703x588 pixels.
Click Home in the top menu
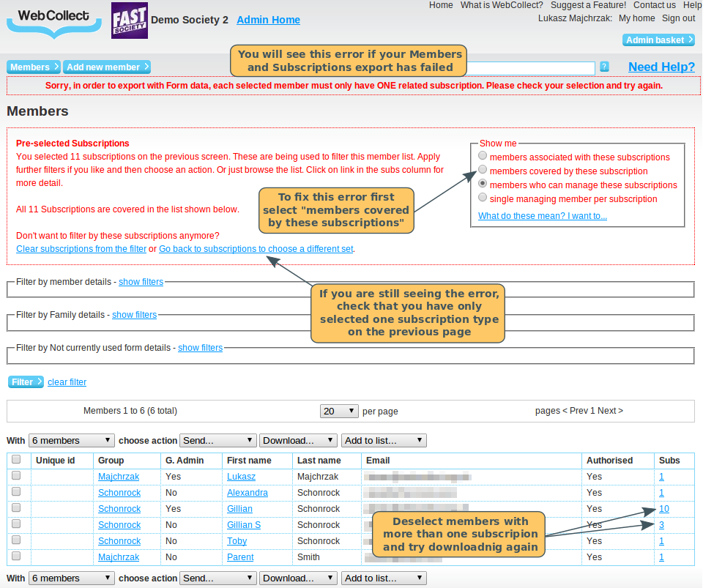(x=441, y=5)
